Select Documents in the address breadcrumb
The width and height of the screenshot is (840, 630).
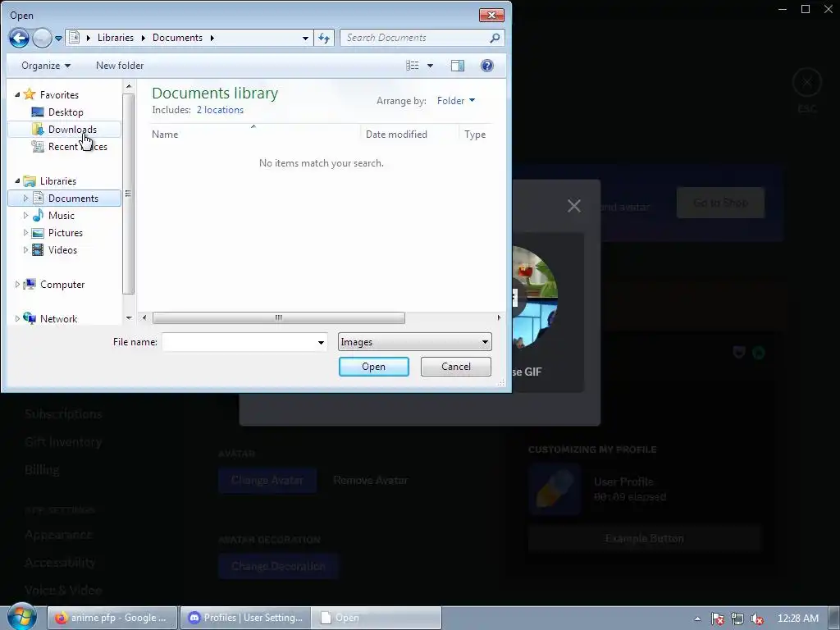(x=177, y=38)
